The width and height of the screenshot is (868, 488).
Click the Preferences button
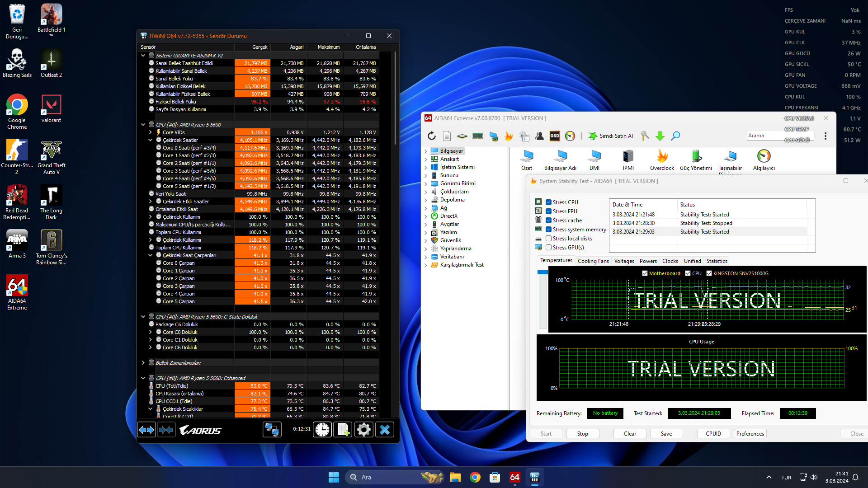[x=750, y=434]
